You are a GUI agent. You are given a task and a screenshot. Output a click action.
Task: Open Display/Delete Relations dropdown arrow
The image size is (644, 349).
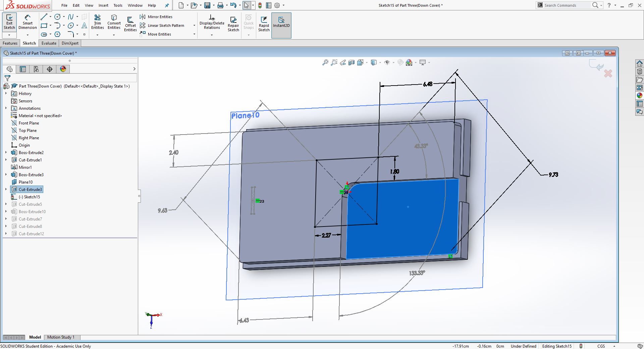(212, 35)
